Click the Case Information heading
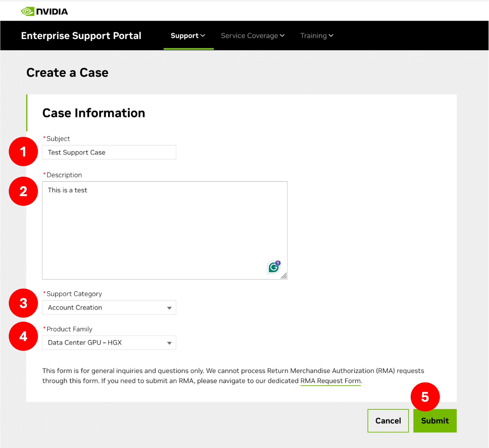 click(94, 113)
